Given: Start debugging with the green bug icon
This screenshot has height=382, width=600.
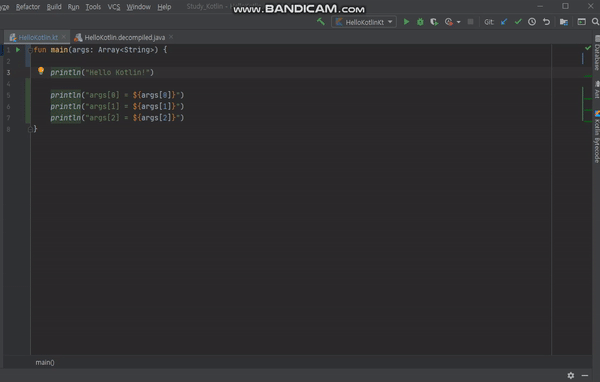Looking at the screenshot, I should (420, 22).
